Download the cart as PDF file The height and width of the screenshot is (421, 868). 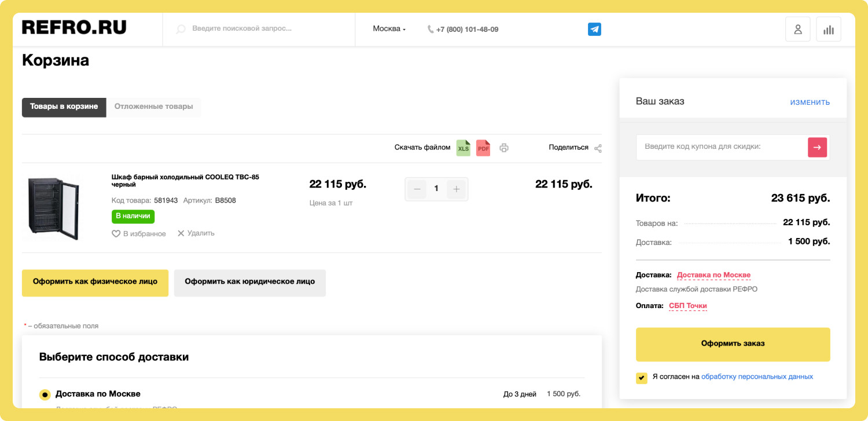483,148
